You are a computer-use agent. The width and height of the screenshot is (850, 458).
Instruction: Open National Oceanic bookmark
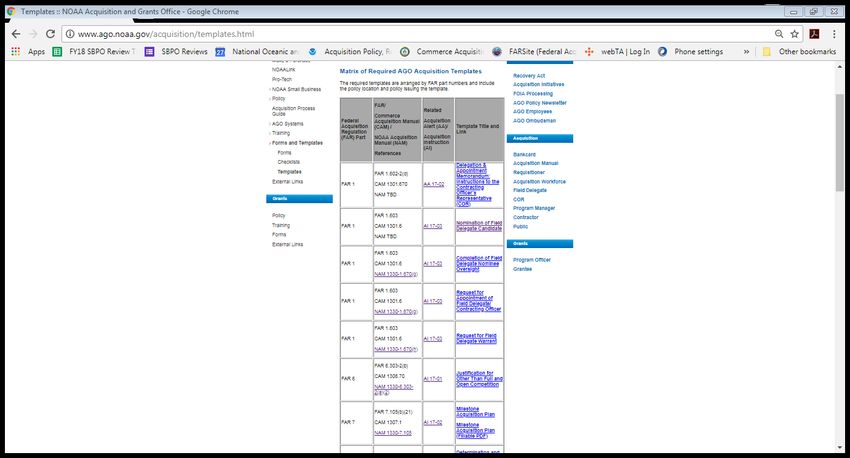(x=257, y=51)
